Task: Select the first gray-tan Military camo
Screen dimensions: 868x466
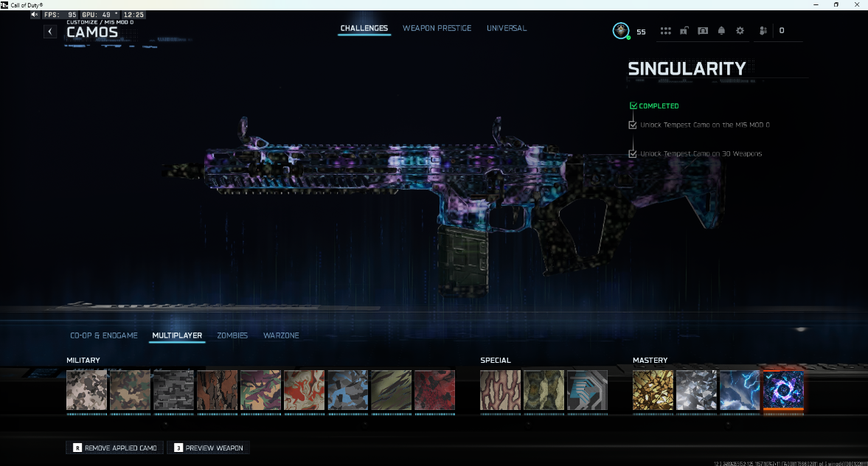Action: click(x=87, y=390)
